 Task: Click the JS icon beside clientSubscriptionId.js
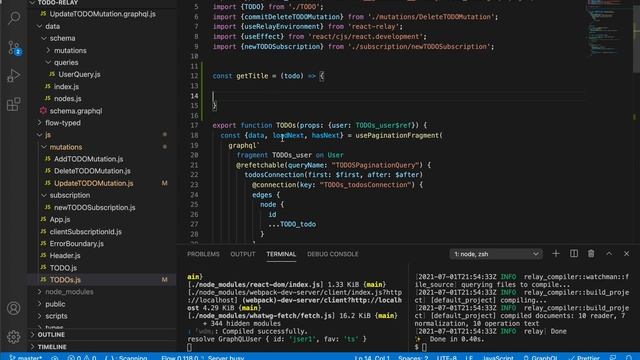43,231
